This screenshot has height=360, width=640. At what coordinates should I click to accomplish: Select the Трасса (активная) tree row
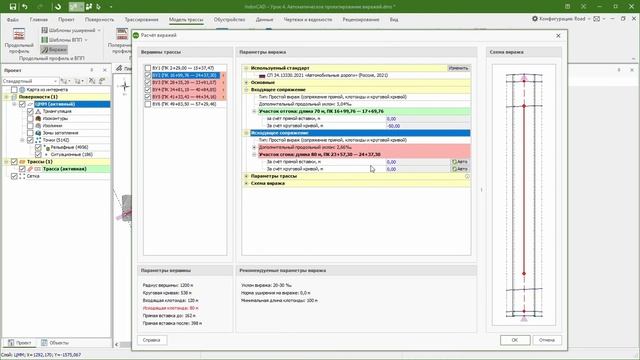64,169
